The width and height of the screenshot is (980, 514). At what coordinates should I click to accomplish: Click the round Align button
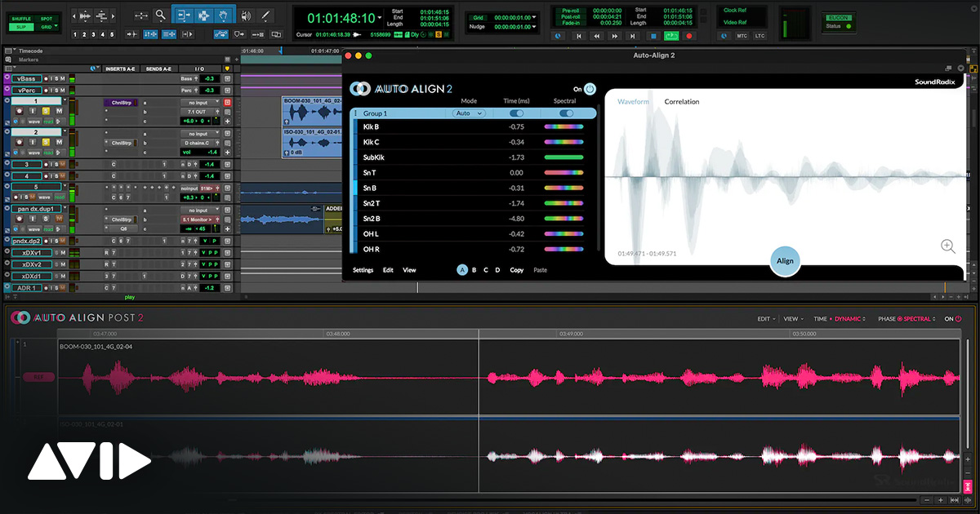point(785,261)
